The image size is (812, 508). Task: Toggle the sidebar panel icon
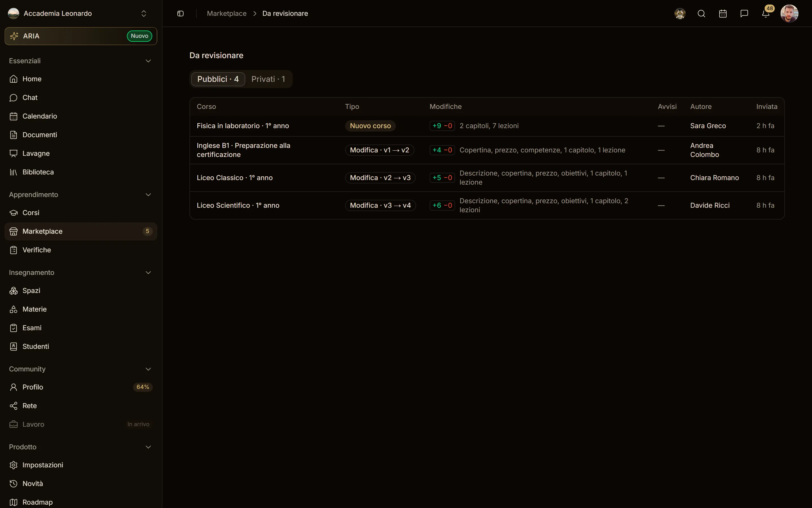coord(180,14)
